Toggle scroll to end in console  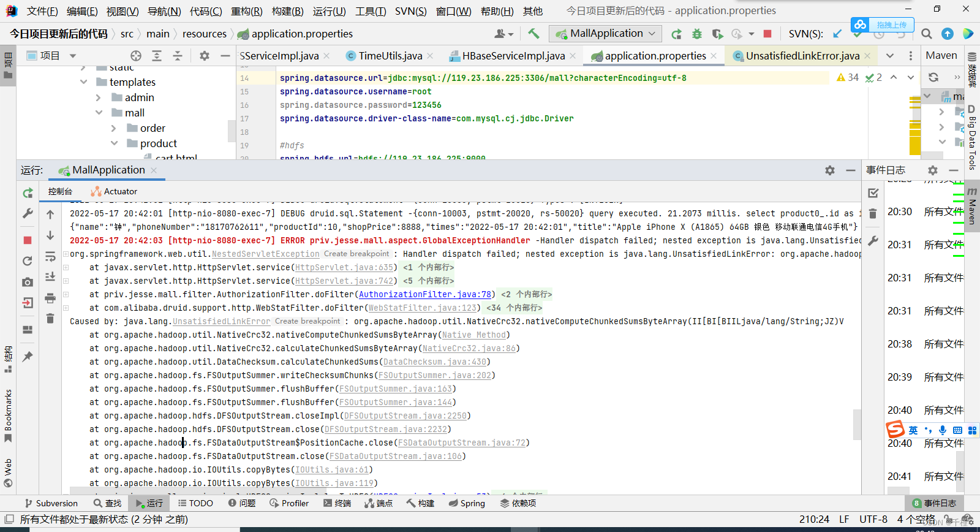pos(50,277)
